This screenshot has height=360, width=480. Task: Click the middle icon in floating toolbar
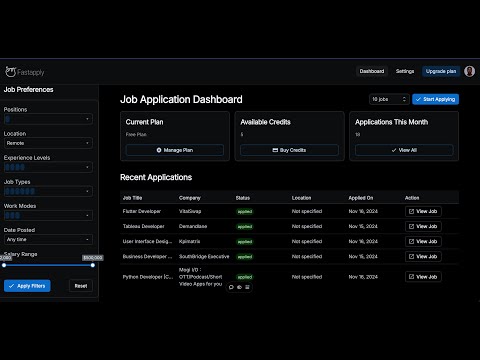tap(239, 287)
